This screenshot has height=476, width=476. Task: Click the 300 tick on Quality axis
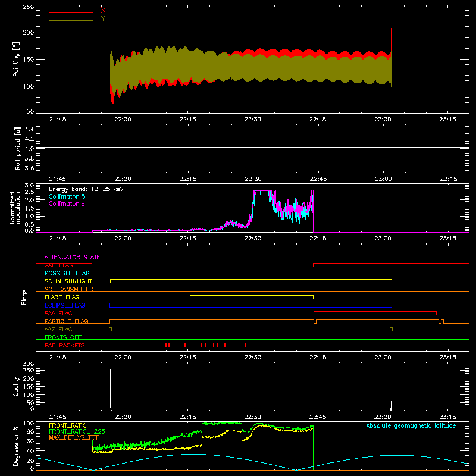click(x=29, y=364)
